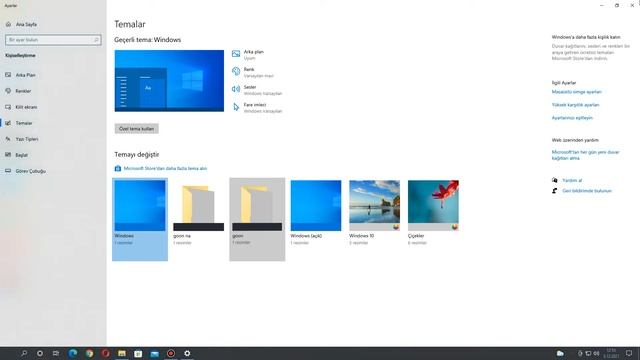Click the Başlat sidebar icon
This screenshot has height=360, width=640.
pos(8,155)
